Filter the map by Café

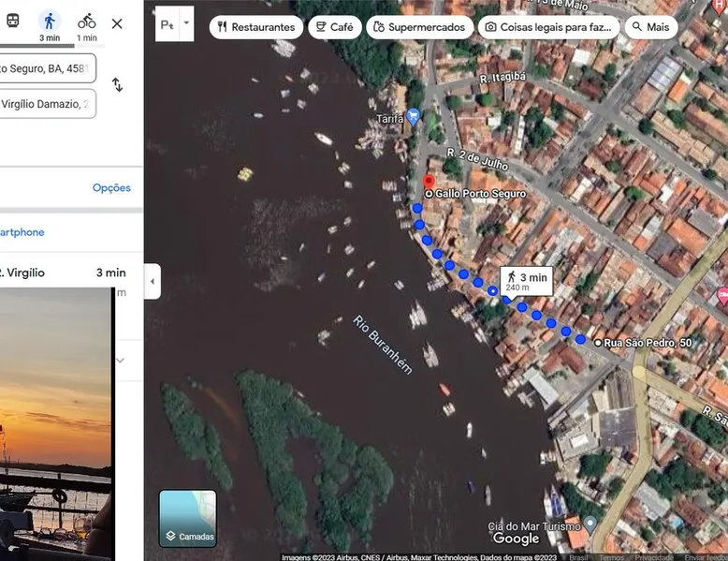(x=334, y=27)
